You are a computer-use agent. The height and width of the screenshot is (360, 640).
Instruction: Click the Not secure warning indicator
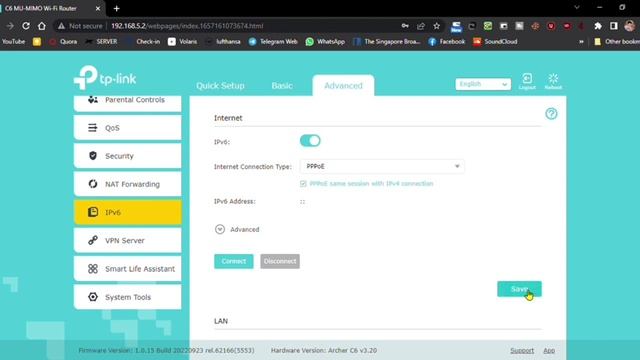[80, 26]
